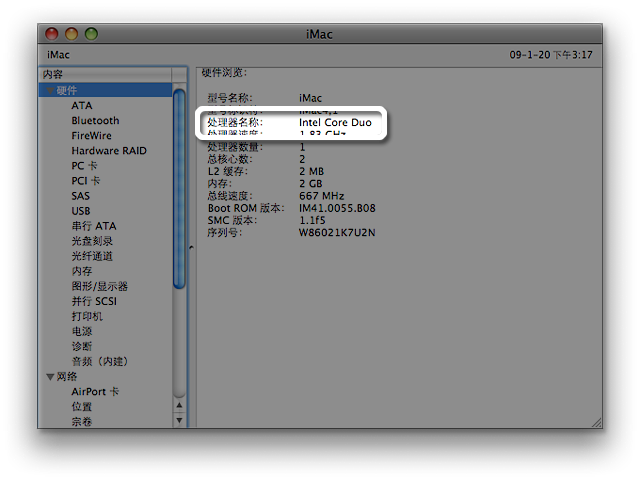This screenshot has width=640, height=480.
Task: Click the 总核心数 label
Action: (x=230, y=159)
